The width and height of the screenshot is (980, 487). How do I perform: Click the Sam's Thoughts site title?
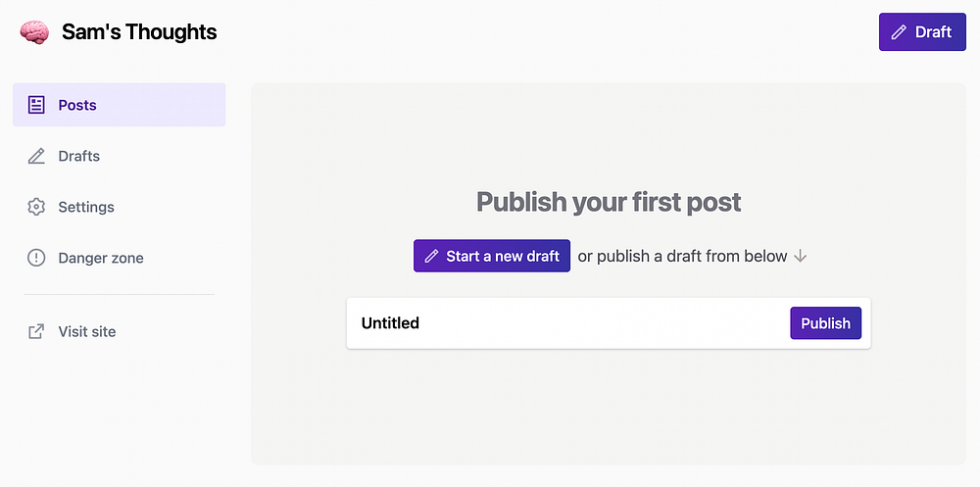point(139,32)
